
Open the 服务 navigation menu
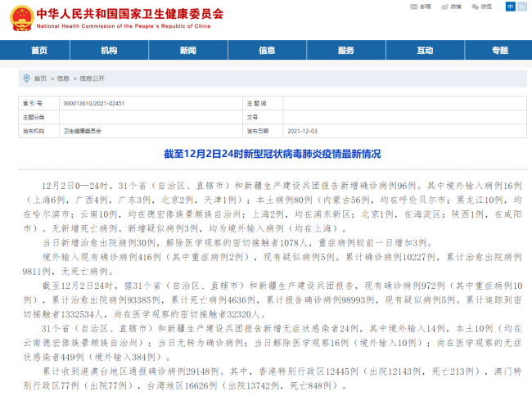pos(346,50)
